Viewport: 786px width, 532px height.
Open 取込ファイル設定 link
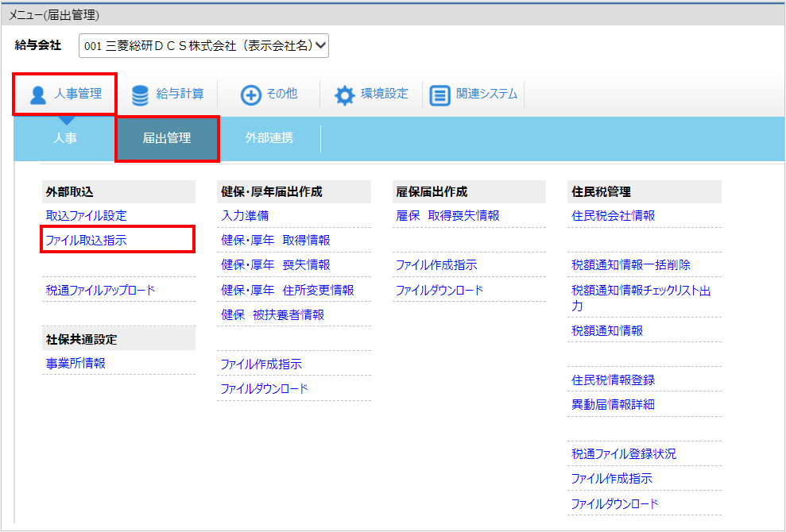pos(86,216)
